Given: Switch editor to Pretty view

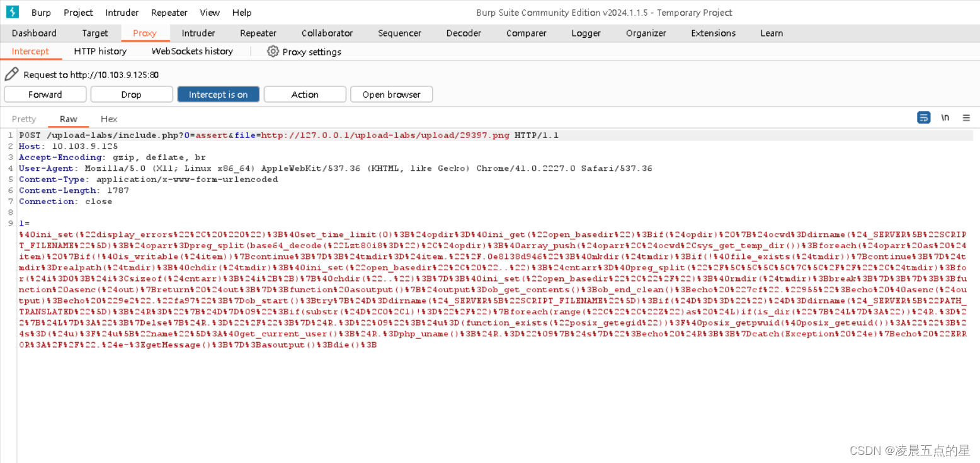Looking at the screenshot, I should (24, 119).
